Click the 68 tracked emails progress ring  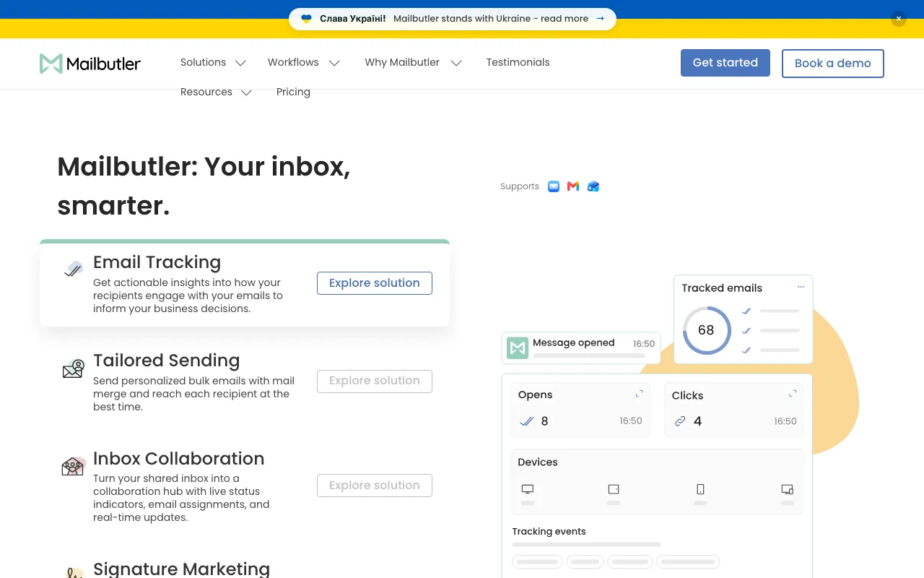(707, 330)
